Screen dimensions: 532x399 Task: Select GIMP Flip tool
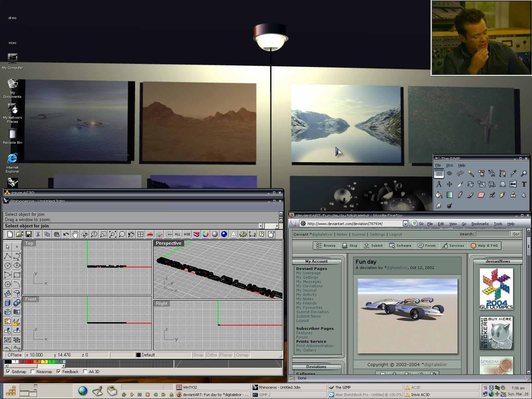[513, 184]
